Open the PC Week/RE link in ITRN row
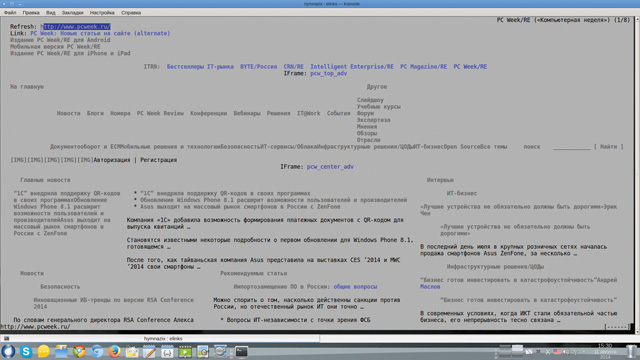 [x=470, y=67]
